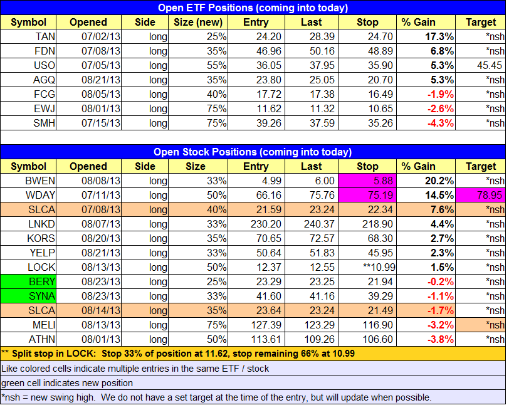Click the LOCK symbol cell
The height and width of the screenshot is (420, 509).
click(x=28, y=267)
